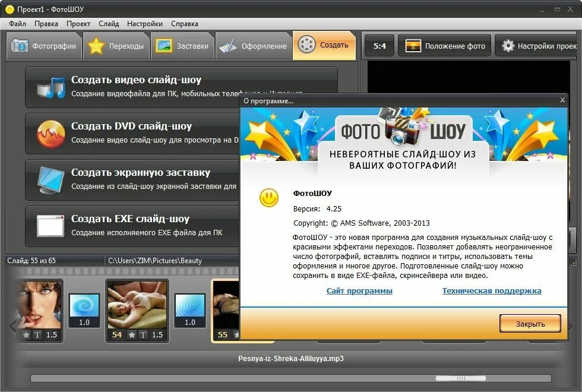
Task: Click the blue monitor screensaver icon
Action: (51, 181)
